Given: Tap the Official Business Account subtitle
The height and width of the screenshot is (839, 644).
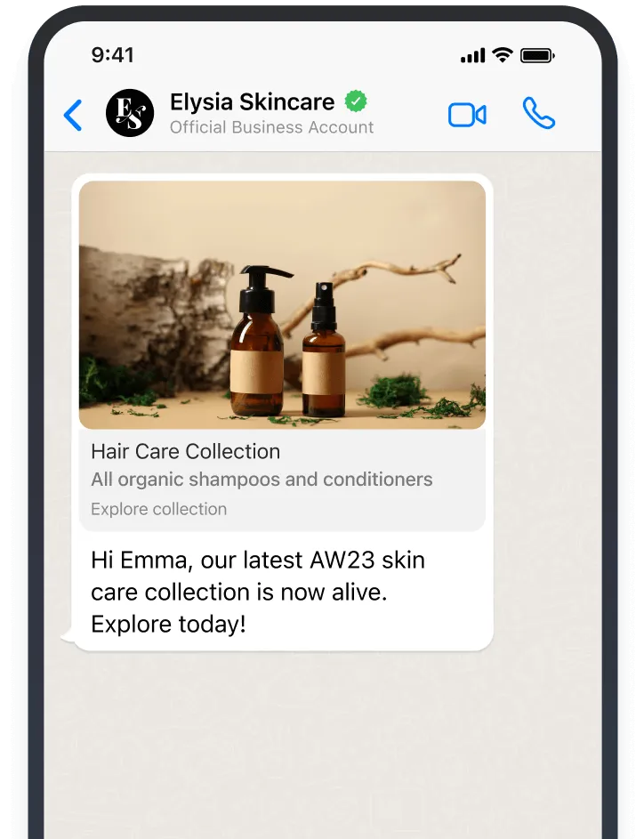Looking at the screenshot, I should [271, 127].
